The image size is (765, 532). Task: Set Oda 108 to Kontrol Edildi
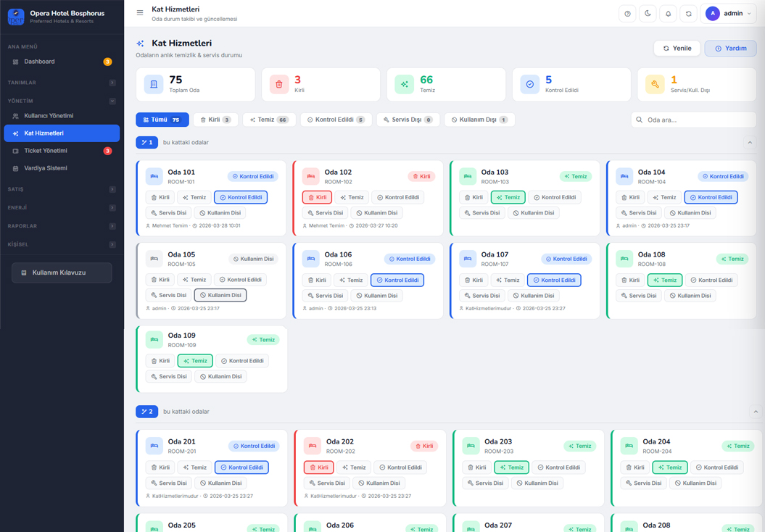712,280
